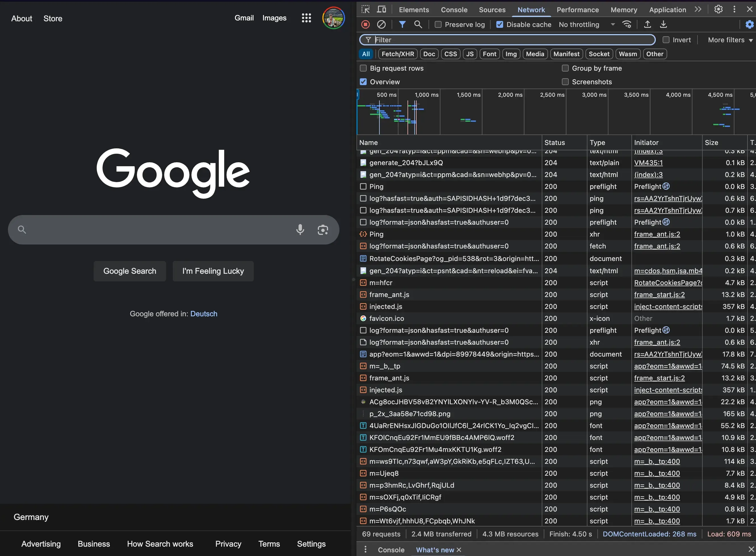Open the Google account avatar
Image resolution: width=756 pixels, height=556 pixels.
pyautogui.click(x=333, y=18)
